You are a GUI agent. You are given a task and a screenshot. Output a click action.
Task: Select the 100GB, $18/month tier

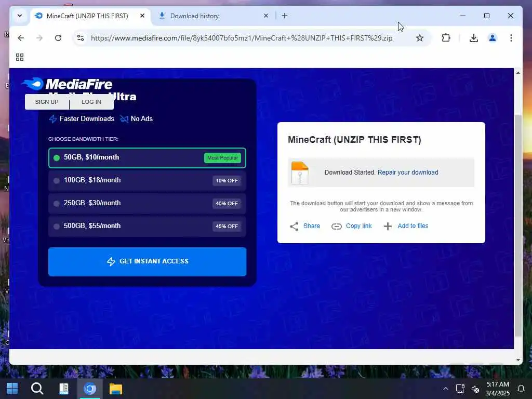click(147, 180)
